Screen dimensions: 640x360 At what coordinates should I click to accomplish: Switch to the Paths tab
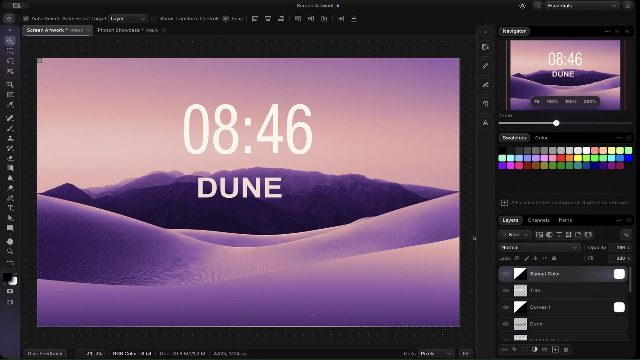pos(565,220)
